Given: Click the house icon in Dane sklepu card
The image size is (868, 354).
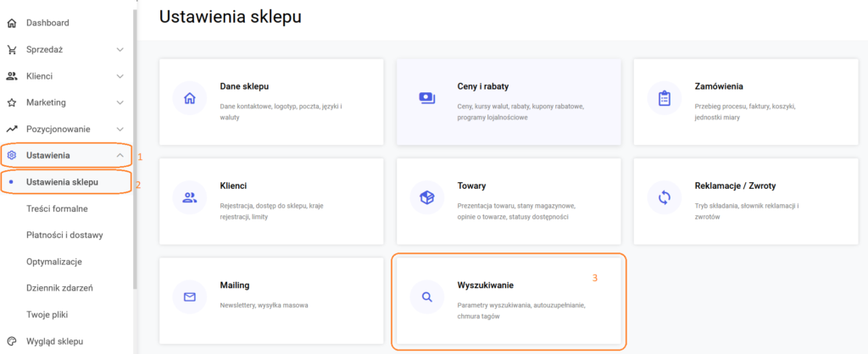Looking at the screenshot, I should click(x=189, y=98).
